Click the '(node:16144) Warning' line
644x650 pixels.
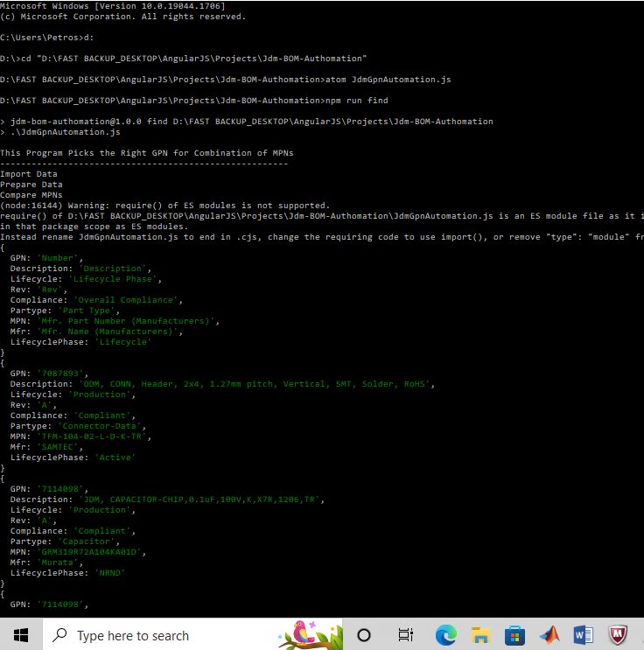point(165,206)
